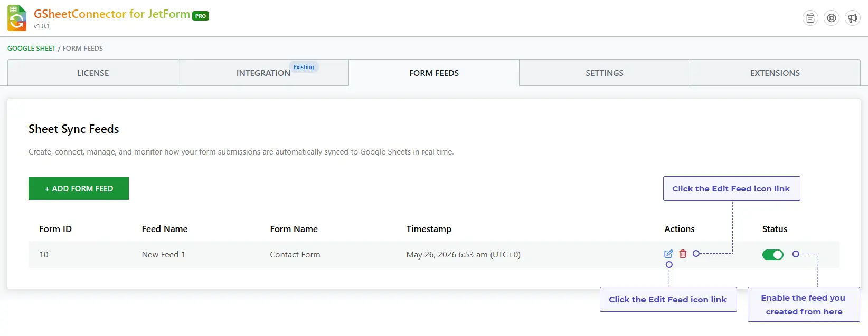Image resolution: width=868 pixels, height=336 pixels.
Task: Go to the Settings tab
Action: [x=605, y=73]
